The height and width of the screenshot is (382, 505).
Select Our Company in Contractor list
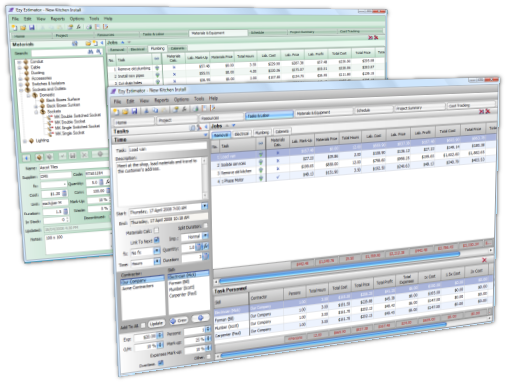[x=142, y=281]
